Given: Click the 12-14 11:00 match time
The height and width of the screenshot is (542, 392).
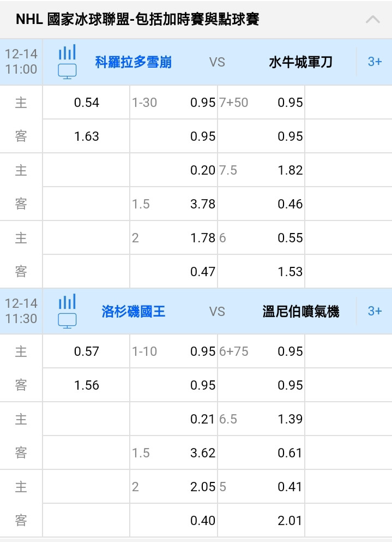Looking at the screenshot, I should pos(21,62).
